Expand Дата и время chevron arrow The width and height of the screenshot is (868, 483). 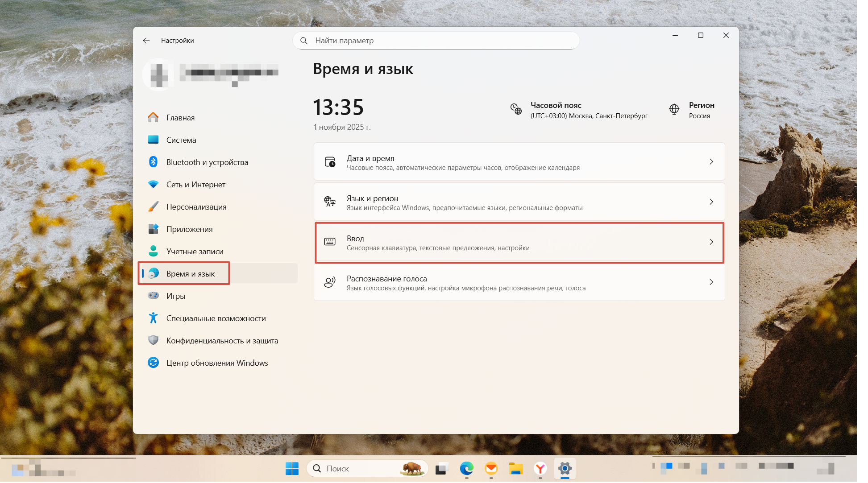click(711, 161)
